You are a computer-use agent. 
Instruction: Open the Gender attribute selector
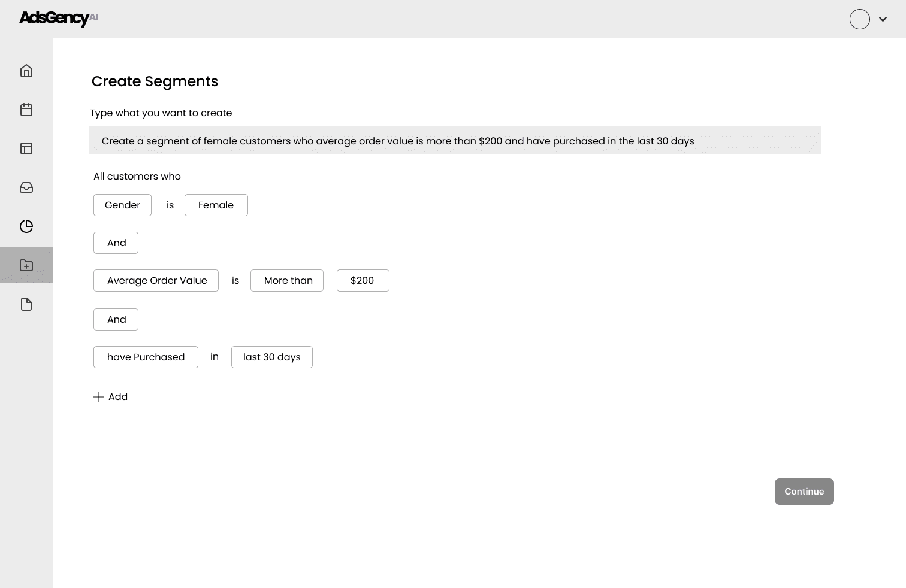click(122, 205)
